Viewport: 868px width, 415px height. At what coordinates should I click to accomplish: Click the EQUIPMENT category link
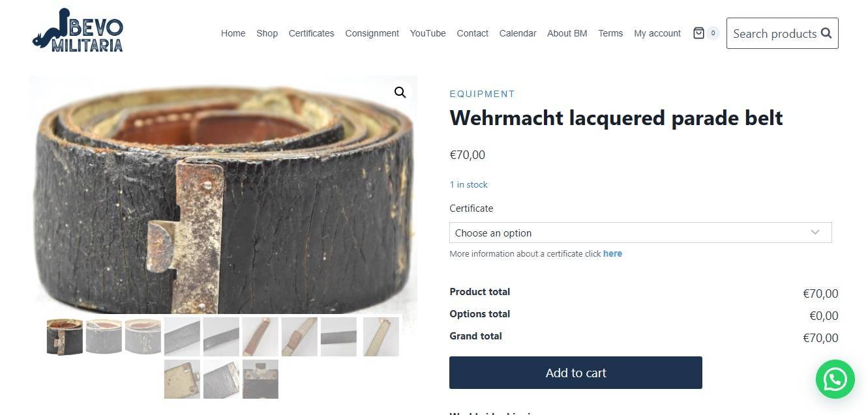[x=482, y=94]
